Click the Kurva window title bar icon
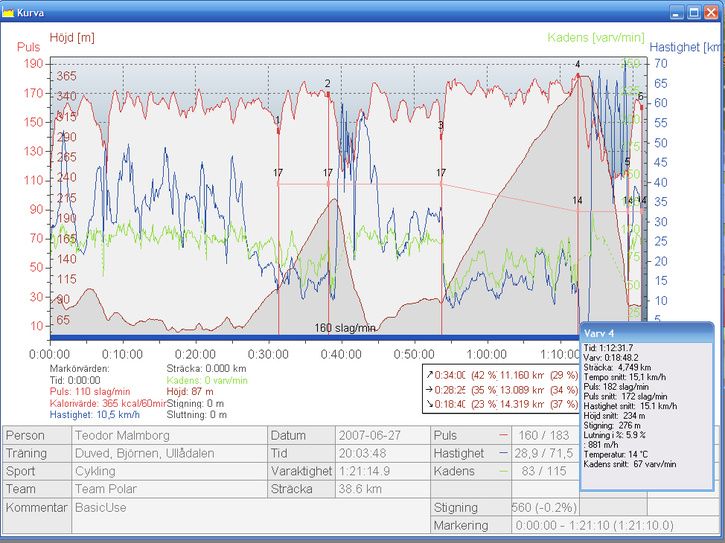725x543 pixels. 9,12
